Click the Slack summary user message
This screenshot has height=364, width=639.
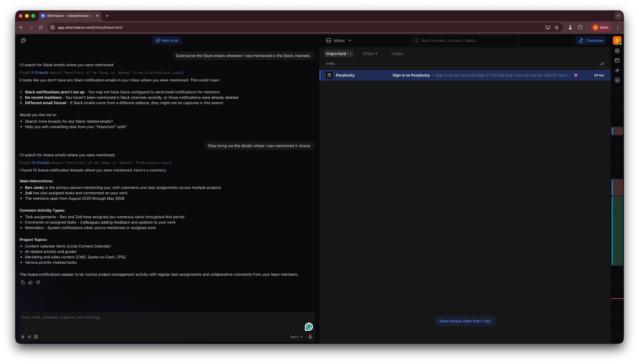pos(243,56)
